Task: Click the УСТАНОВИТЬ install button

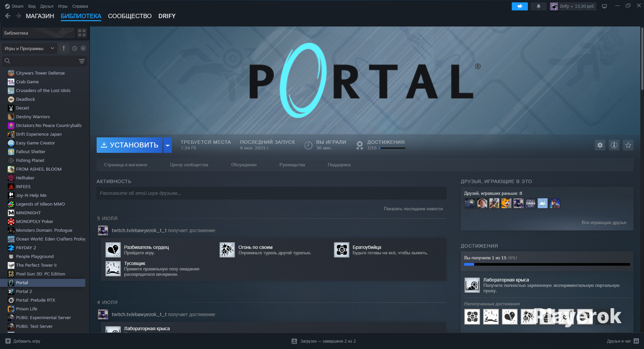Action: point(129,145)
